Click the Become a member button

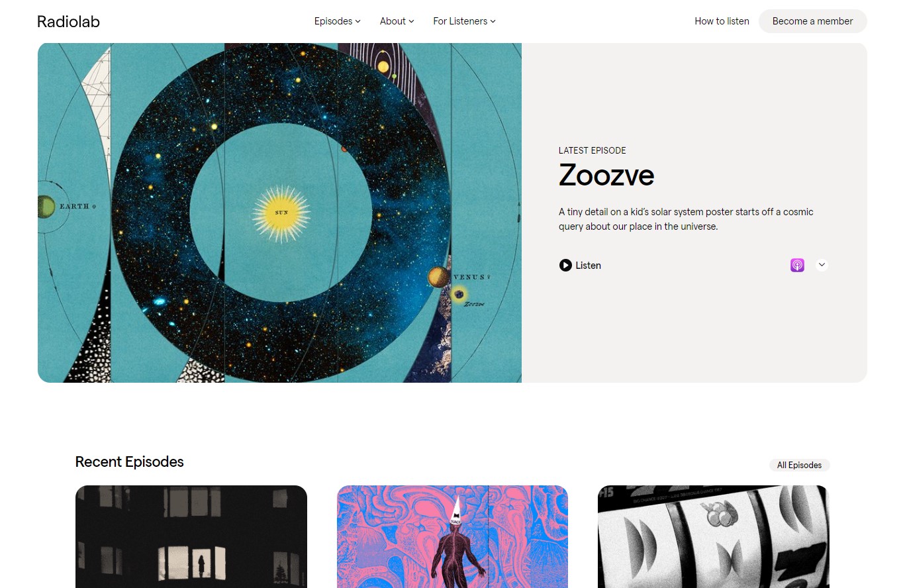click(812, 21)
